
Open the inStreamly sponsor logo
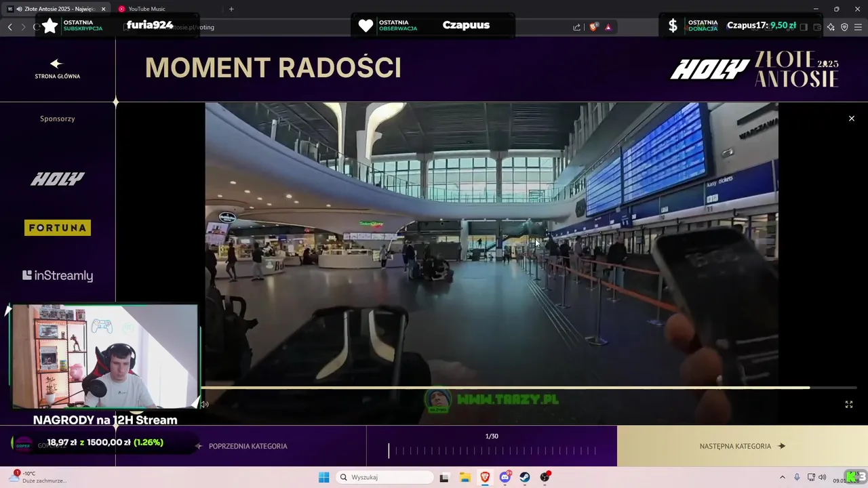point(58,275)
